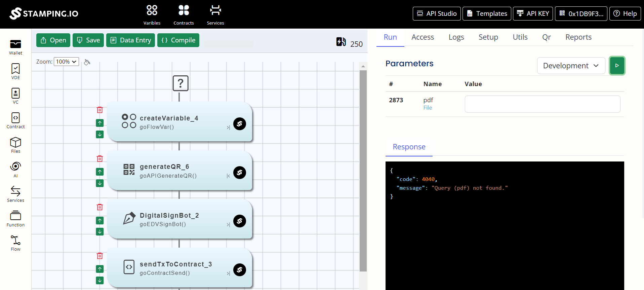The height and width of the screenshot is (290, 644).
Task: Toggle the sendTxToContract_3 stamping badge
Action: (x=240, y=270)
